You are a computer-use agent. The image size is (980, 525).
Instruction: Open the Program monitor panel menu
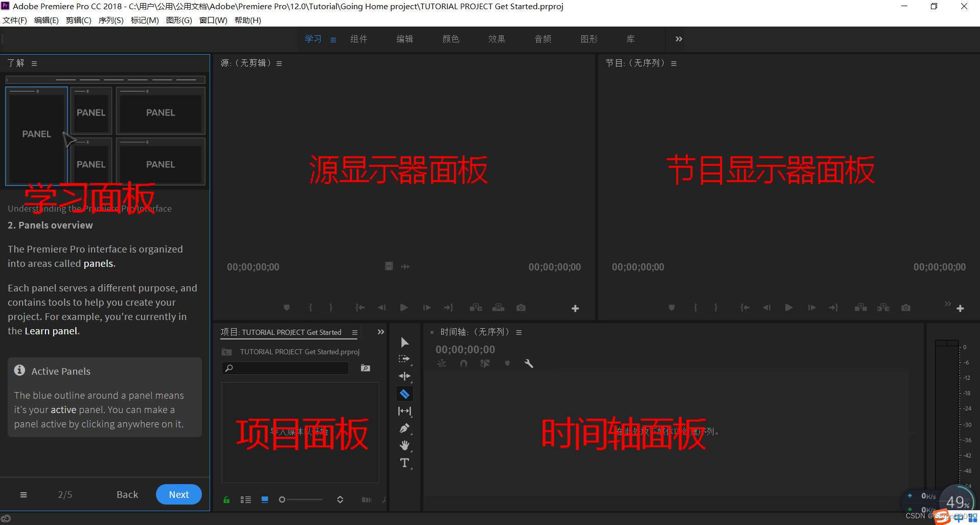pos(674,63)
